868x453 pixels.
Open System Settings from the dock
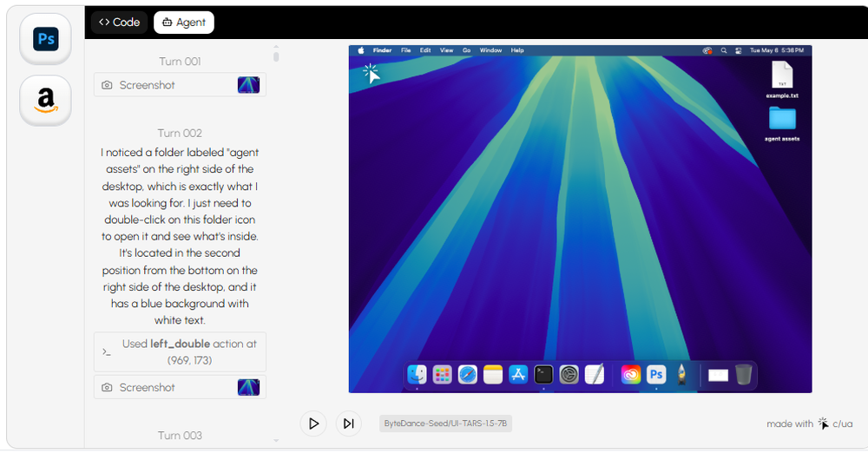pyautogui.click(x=569, y=375)
